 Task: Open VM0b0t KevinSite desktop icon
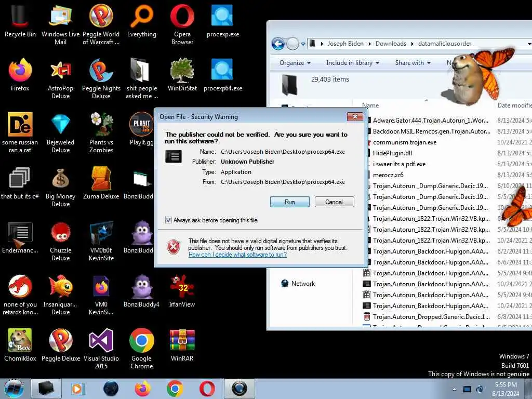click(x=101, y=241)
